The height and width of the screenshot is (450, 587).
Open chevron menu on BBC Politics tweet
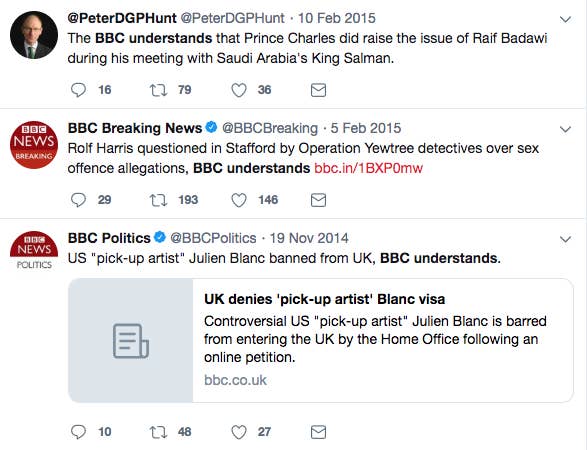click(565, 239)
